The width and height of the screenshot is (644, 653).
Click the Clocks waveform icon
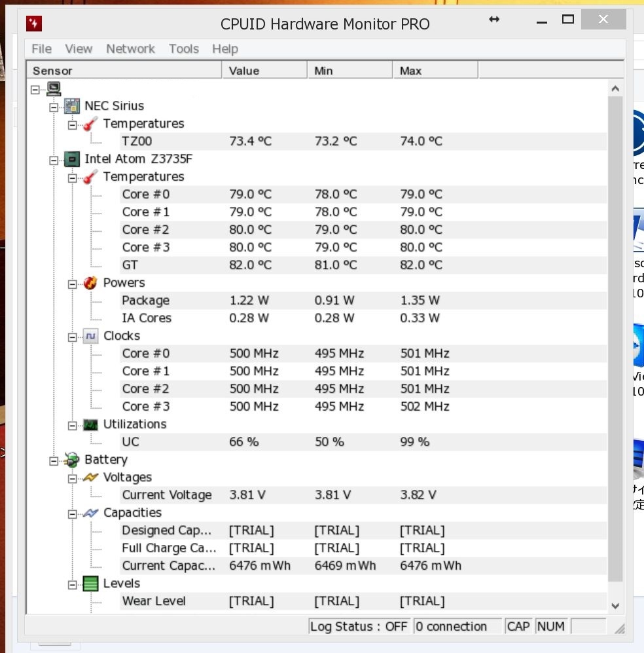pos(90,336)
